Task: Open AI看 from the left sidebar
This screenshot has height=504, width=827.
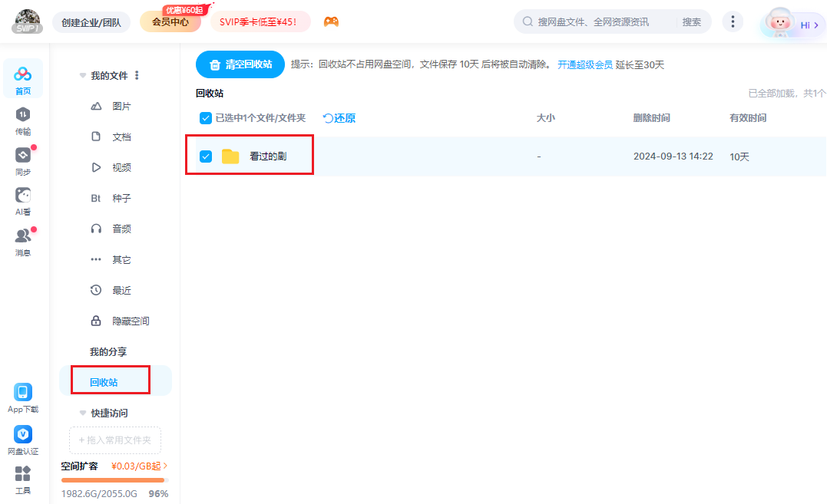Action: tap(22, 199)
